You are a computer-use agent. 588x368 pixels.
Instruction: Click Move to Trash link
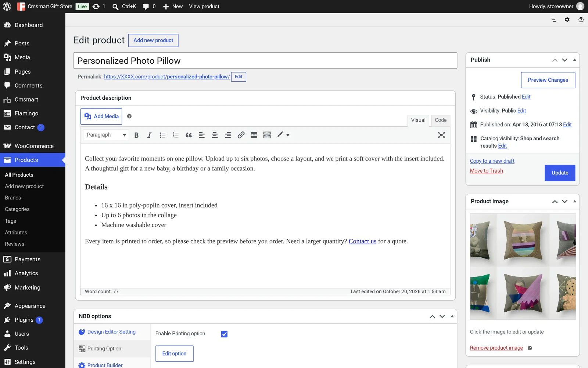point(486,171)
